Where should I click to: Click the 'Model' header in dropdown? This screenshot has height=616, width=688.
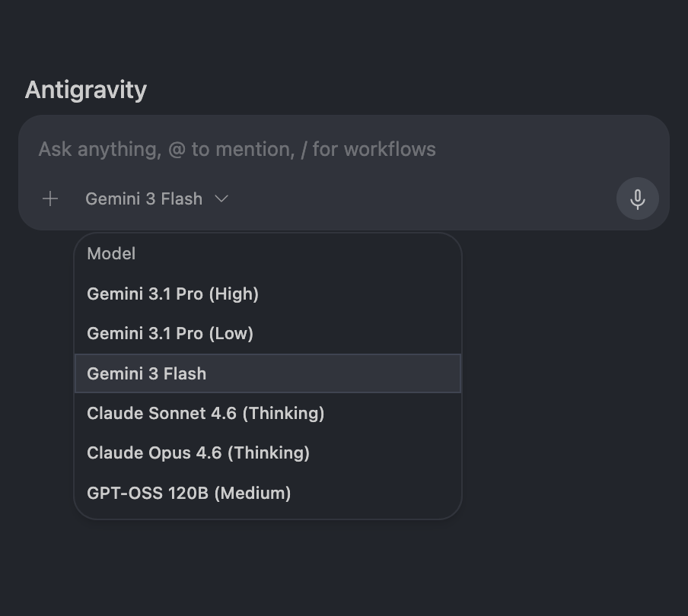pyautogui.click(x=111, y=254)
